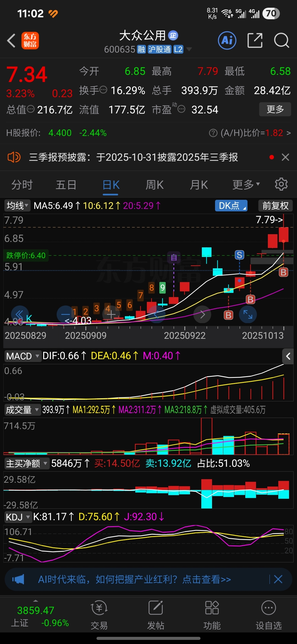
Task: Switch to 周K tab
Action: (x=155, y=185)
